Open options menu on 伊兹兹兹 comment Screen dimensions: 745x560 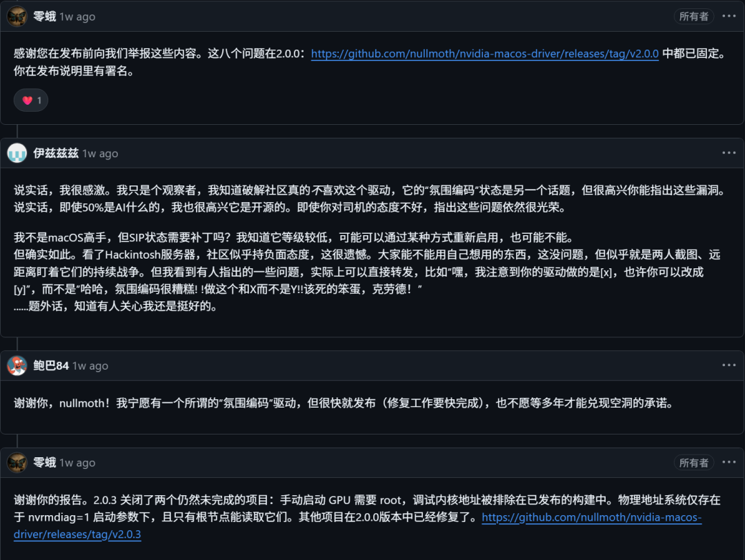point(729,153)
